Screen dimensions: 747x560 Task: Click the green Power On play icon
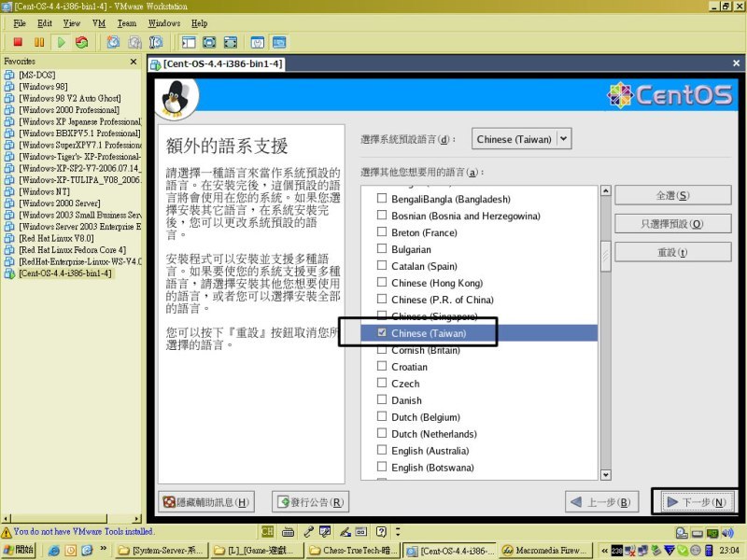(x=61, y=42)
